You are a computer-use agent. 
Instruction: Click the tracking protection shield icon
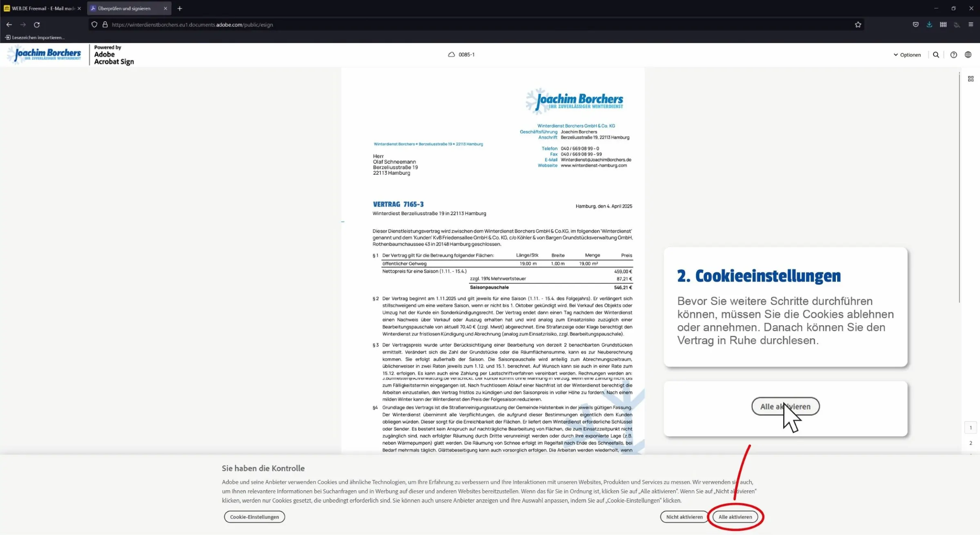pos(94,24)
